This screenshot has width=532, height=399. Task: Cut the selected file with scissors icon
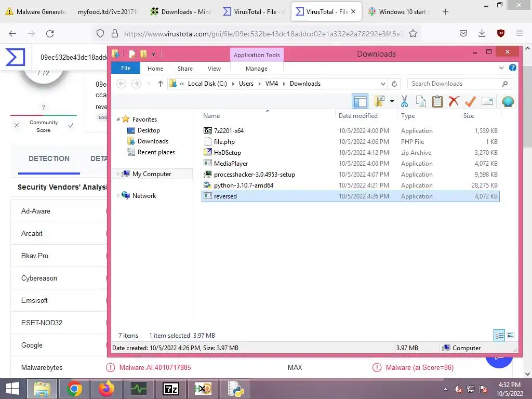404,101
